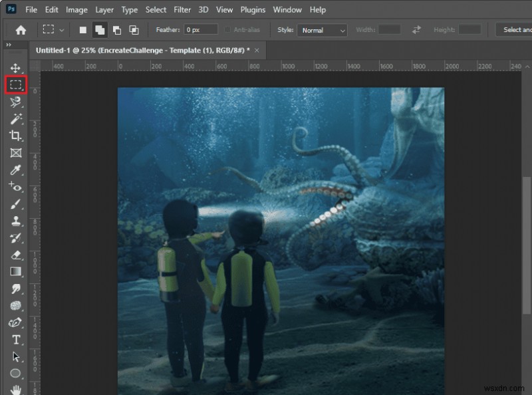Click the Home button in options bar
Screen dimensions: 532x395
(21, 30)
